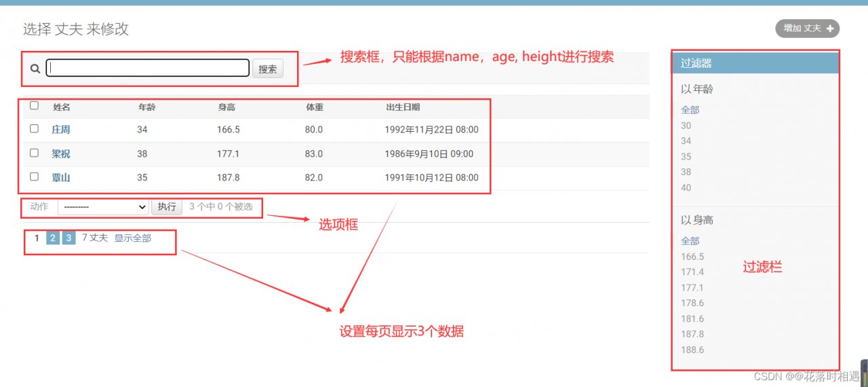
Task: Filter by age 38 in sidebar
Action: point(686,172)
